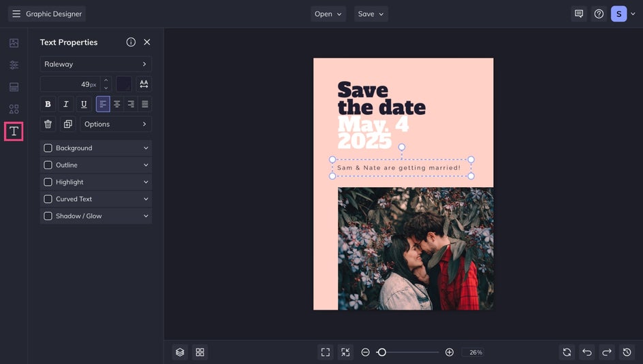Open the feedback comments panel
643x364 pixels.
click(x=578, y=14)
